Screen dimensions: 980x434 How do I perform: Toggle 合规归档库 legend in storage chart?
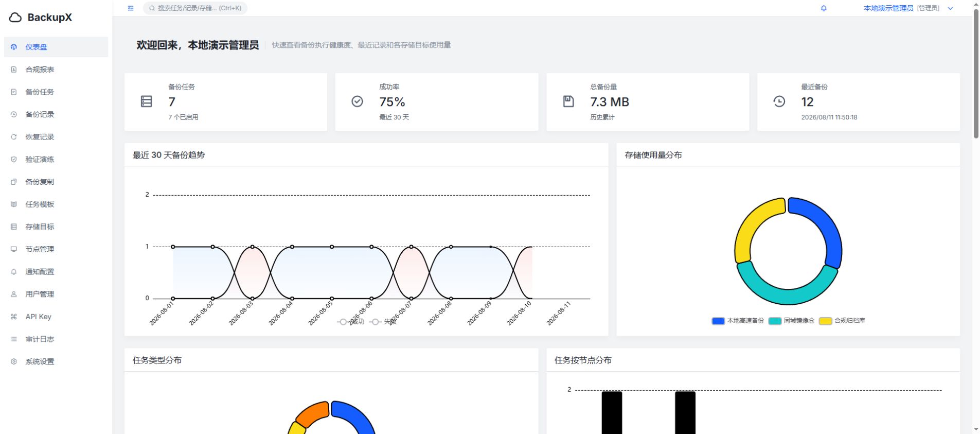click(842, 321)
